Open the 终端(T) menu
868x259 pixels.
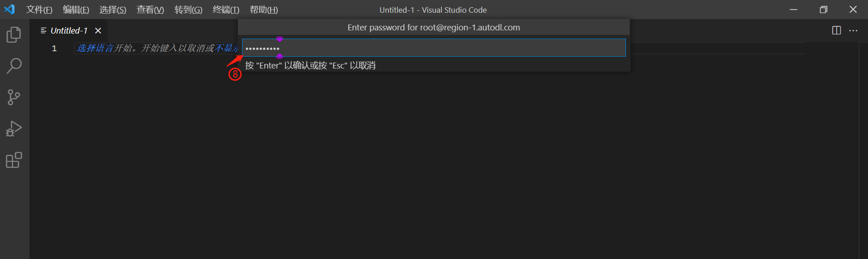(226, 10)
